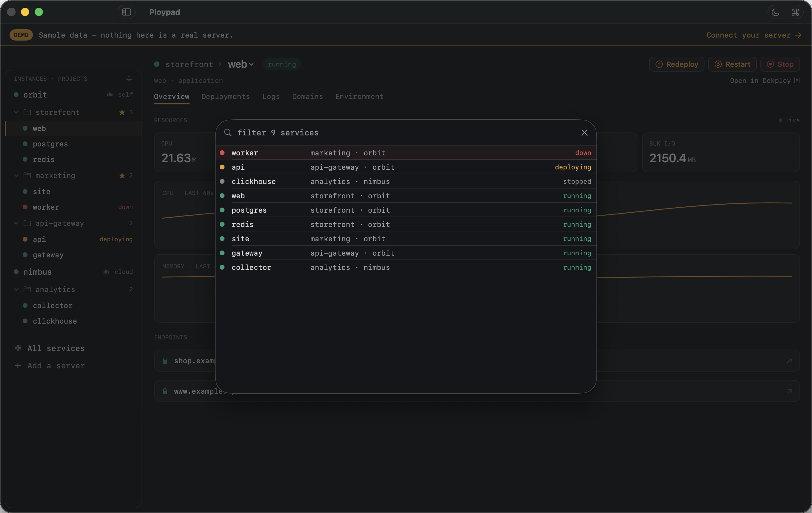
Task: Collapse the marketing project folder
Action: (16, 175)
